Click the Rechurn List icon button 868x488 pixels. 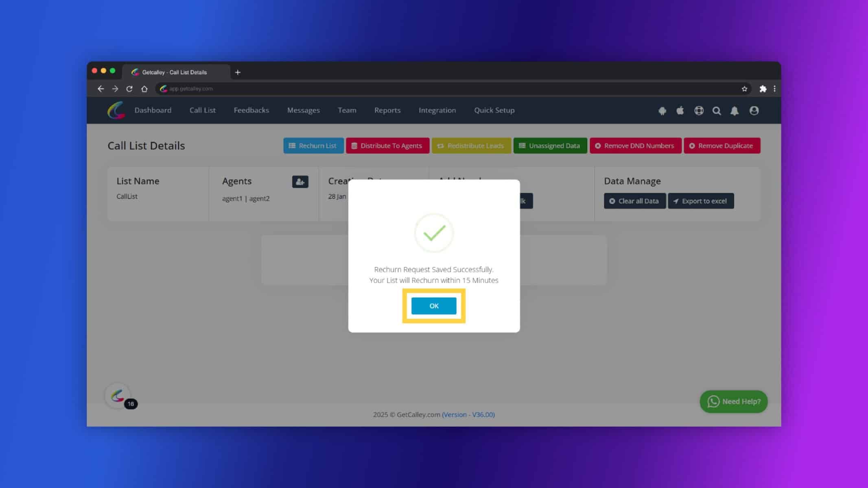pos(313,145)
